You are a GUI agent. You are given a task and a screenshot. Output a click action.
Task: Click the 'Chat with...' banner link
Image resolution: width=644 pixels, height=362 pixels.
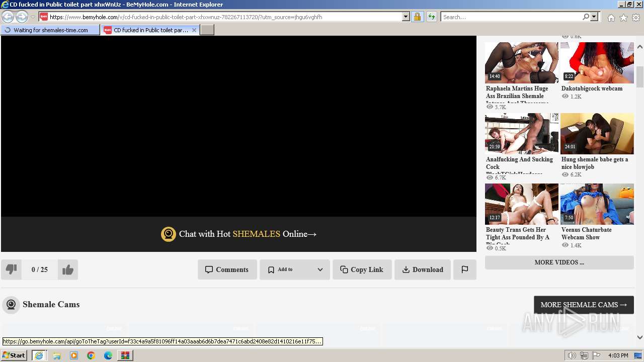tap(238, 234)
